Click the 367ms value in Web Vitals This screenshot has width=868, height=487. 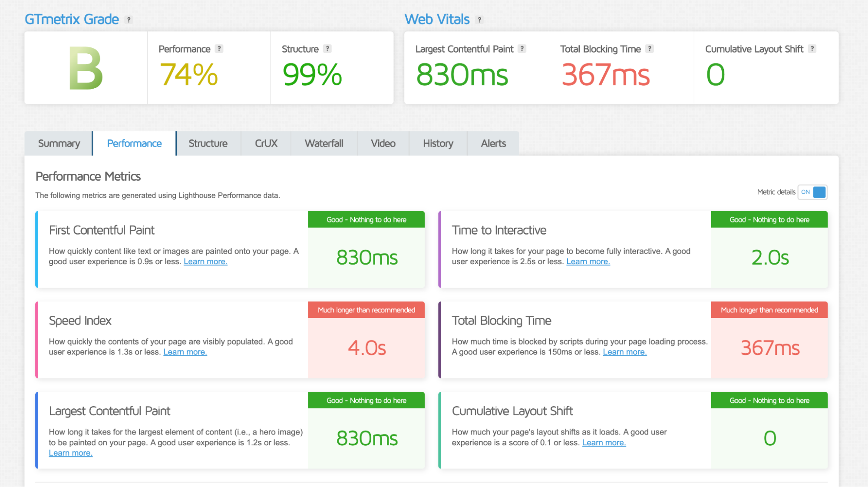tap(606, 75)
